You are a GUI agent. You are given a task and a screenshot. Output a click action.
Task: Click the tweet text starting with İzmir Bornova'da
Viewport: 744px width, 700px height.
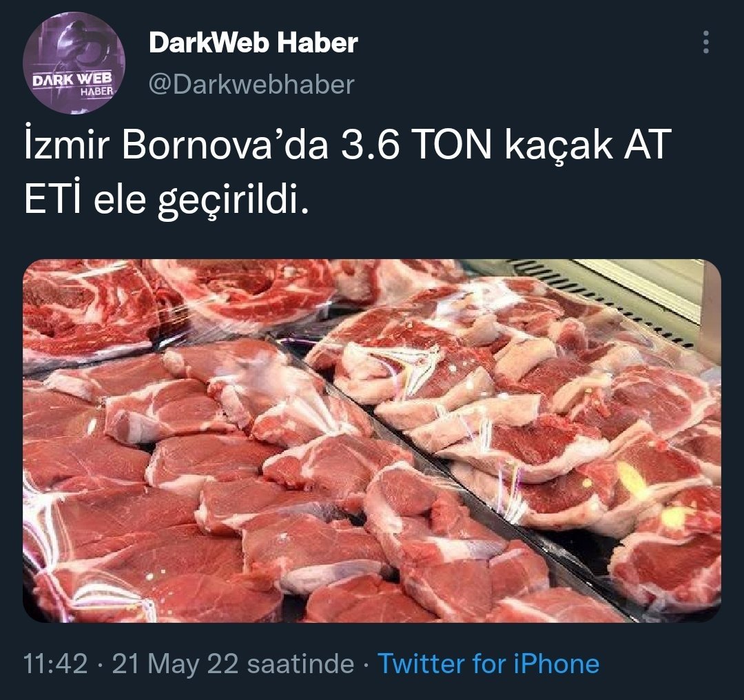(347, 172)
